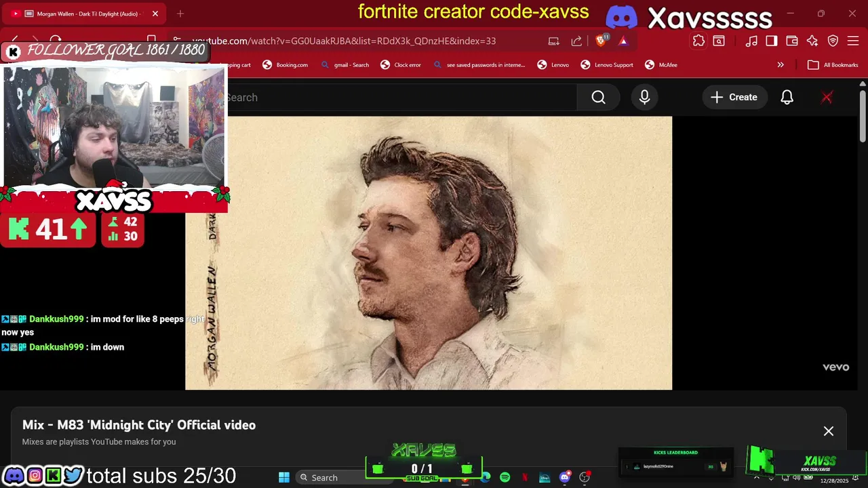Click the Morgan Wallen video player
The width and height of the screenshot is (868, 488).
(x=429, y=253)
